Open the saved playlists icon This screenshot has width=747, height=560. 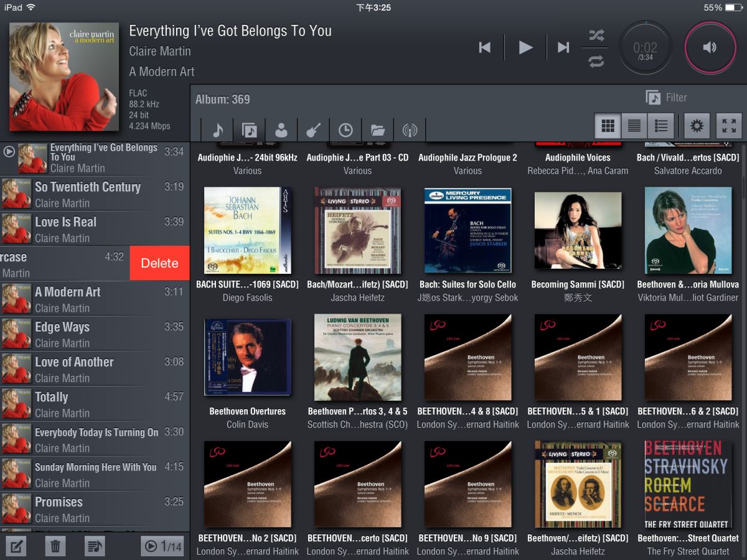tap(95, 546)
